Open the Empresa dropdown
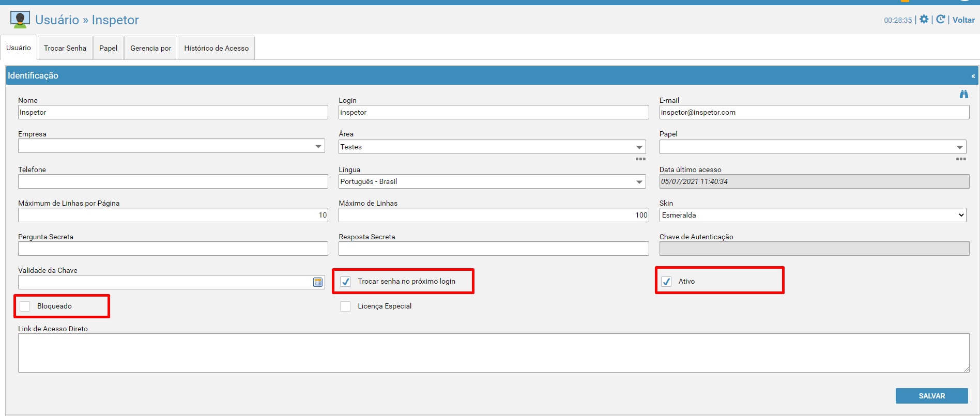The height and width of the screenshot is (416, 980). (172, 146)
